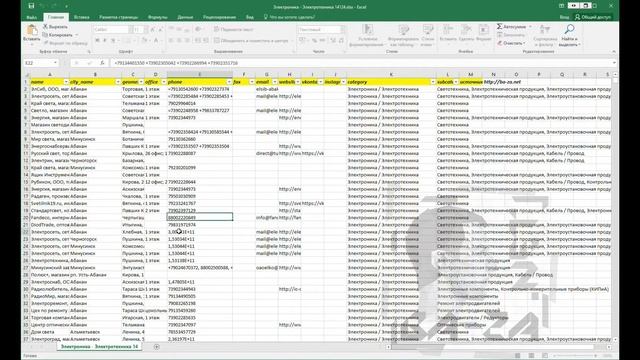The width and height of the screenshot is (640, 360).
Task: Open the office column filter dropdown
Action: pyautogui.click(x=163, y=82)
